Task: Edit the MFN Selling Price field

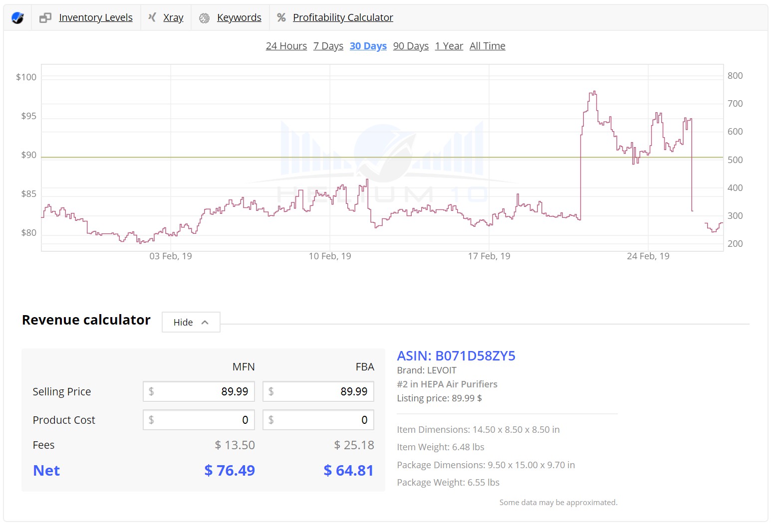Action: coord(199,391)
